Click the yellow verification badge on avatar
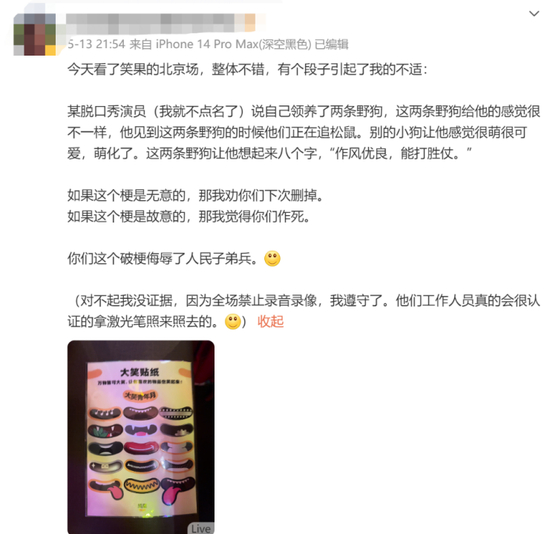 51,51
